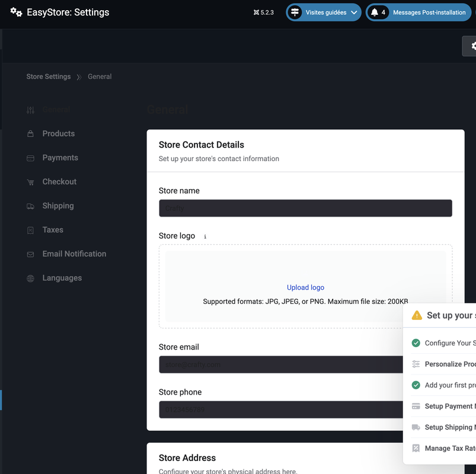Click the Email Notification envelope icon
Viewport: 476px width, 474px height.
[30, 254]
